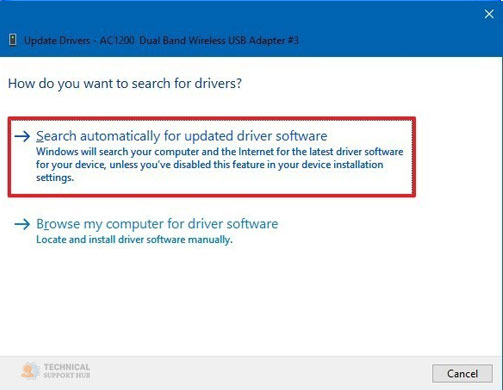Click the arrow icon beside Search automatically

(22, 136)
